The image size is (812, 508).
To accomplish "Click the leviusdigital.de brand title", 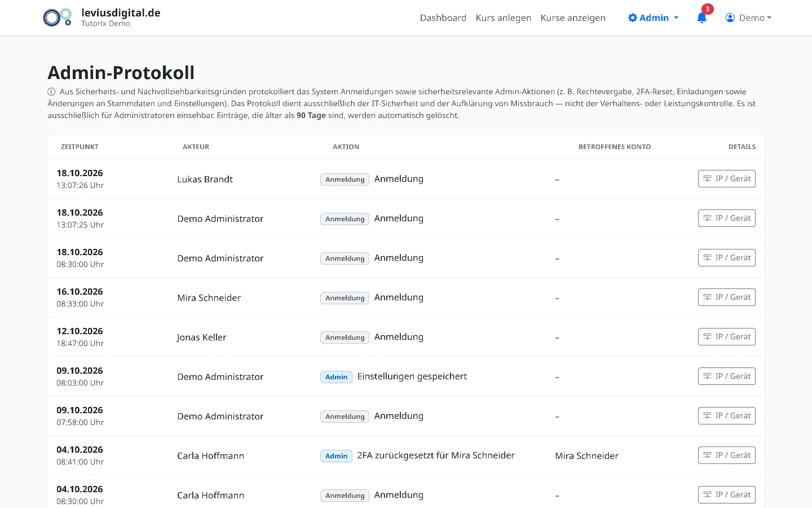I will pyautogui.click(x=121, y=13).
